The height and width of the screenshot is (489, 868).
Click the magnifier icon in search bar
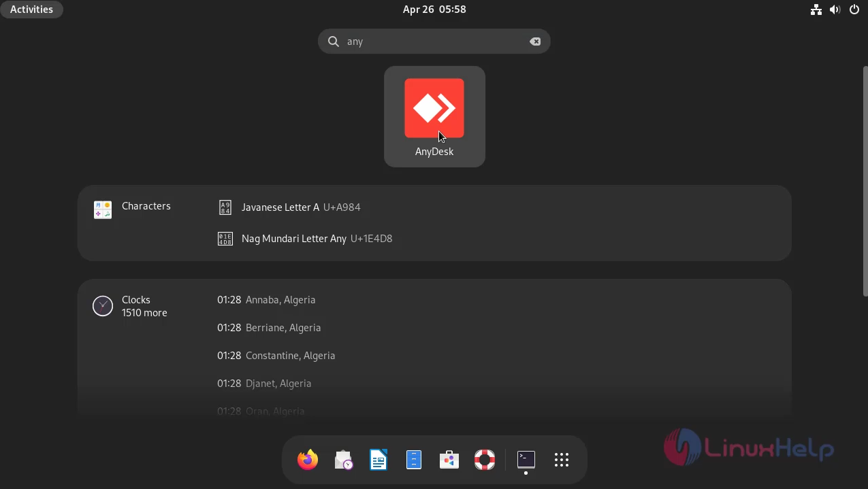coord(334,41)
